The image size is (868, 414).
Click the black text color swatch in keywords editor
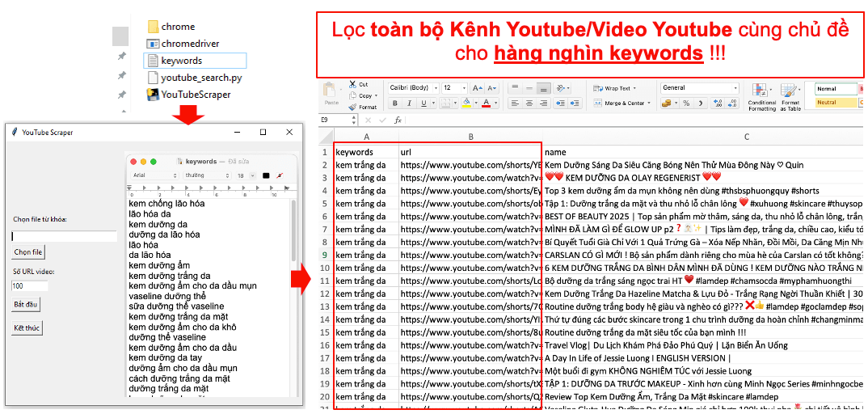coord(266,175)
